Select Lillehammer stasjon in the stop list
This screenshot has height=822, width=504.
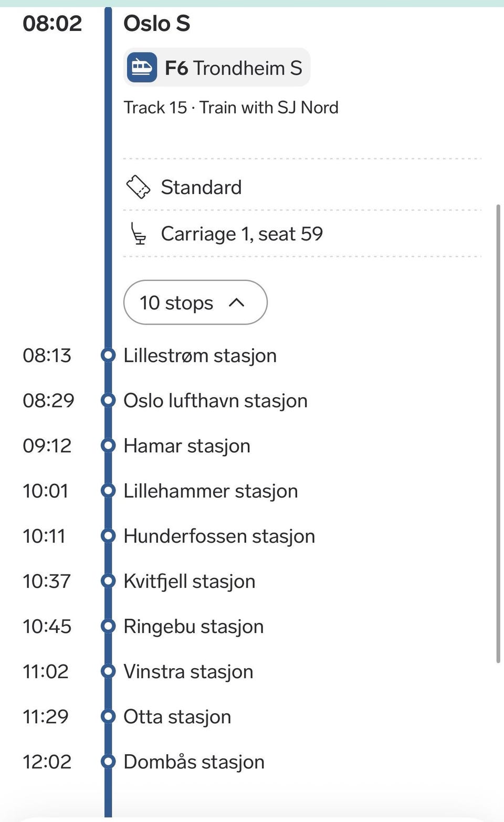(211, 491)
